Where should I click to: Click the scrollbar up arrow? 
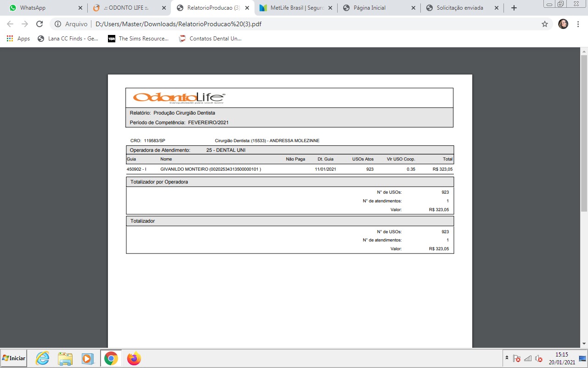[584, 51]
